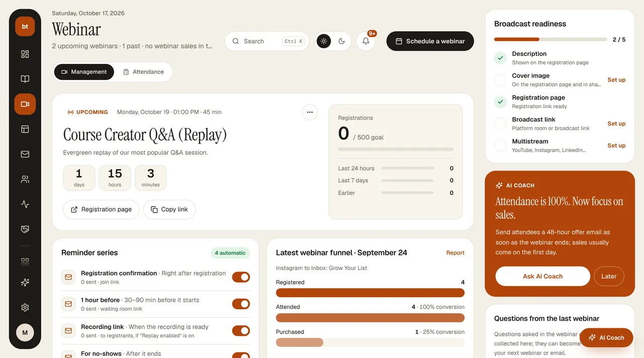Open the dashboard grid icon in sidebar

pyautogui.click(x=25, y=54)
